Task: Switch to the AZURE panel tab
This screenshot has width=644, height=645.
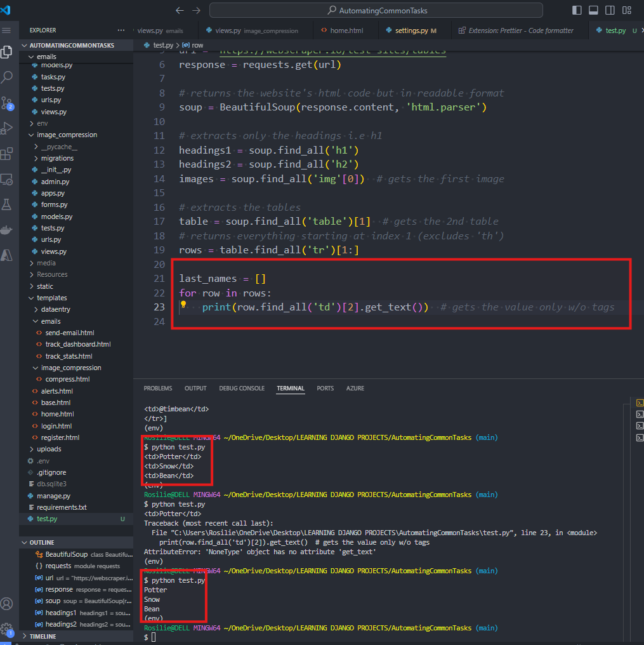Action: (355, 389)
